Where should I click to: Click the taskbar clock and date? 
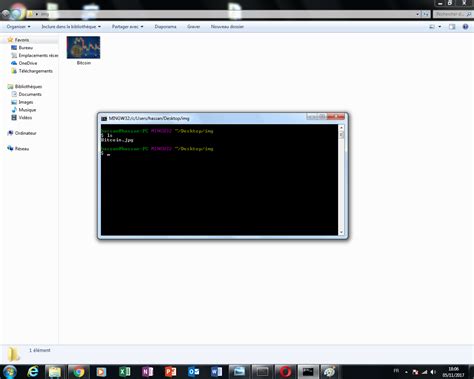453,372
